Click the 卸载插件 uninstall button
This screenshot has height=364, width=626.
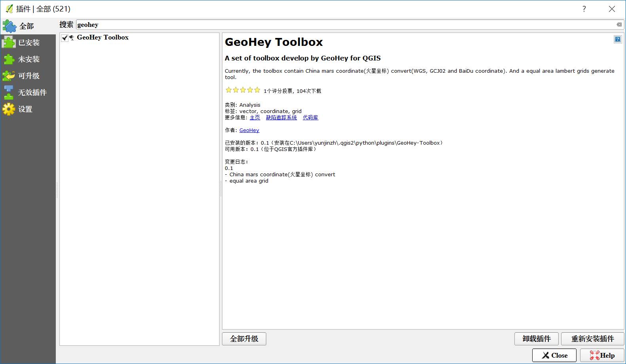click(x=537, y=339)
